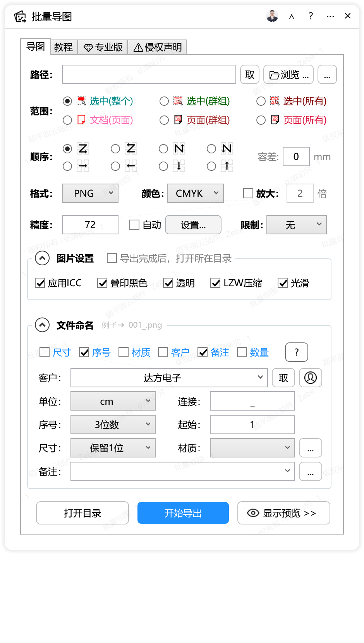This screenshot has width=364, height=643.
Task: Open the 颜色 CMYK dropdown
Action: [x=196, y=193]
